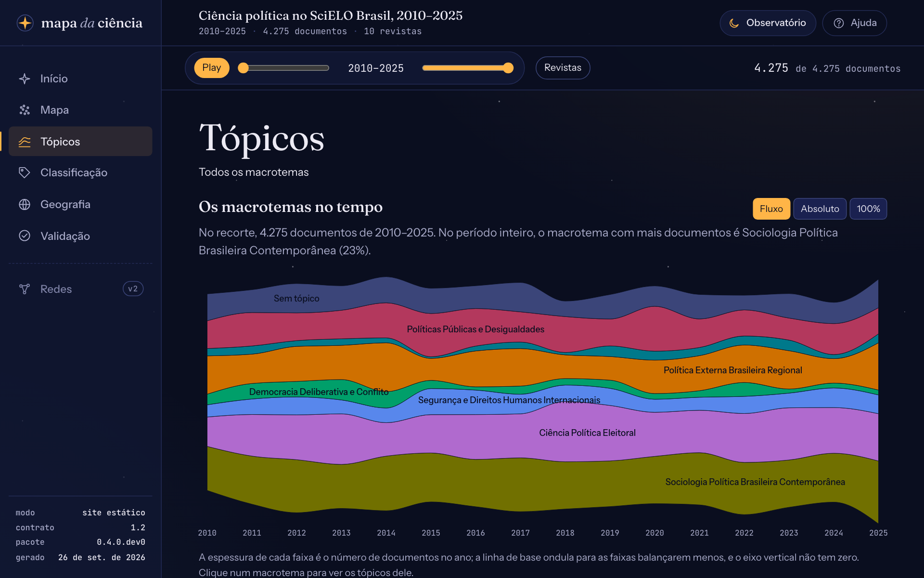Switch chart to Fluxo mode
Image resolution: width=924 pixels, height=578 pixels.
771,209
